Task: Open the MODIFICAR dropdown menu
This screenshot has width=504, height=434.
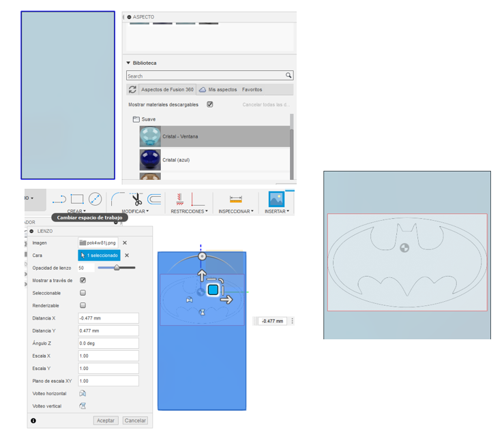Action: [x=135, y=211]
